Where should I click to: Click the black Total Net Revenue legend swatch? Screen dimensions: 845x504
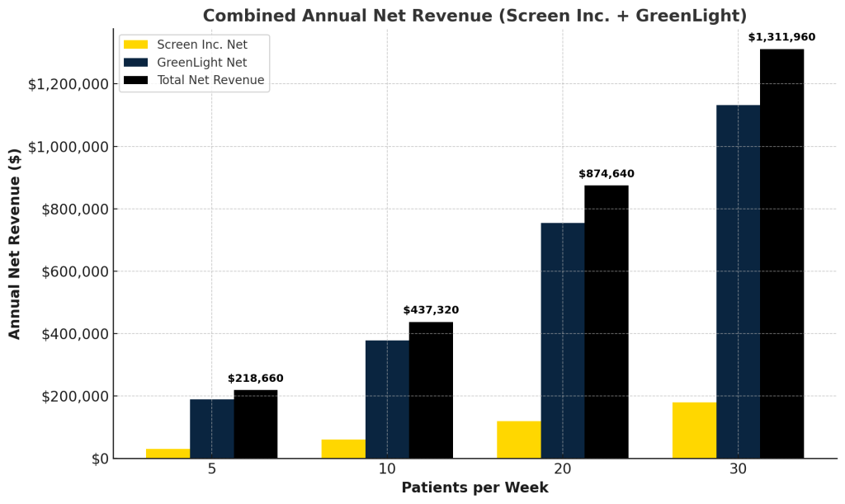[136, 80]
